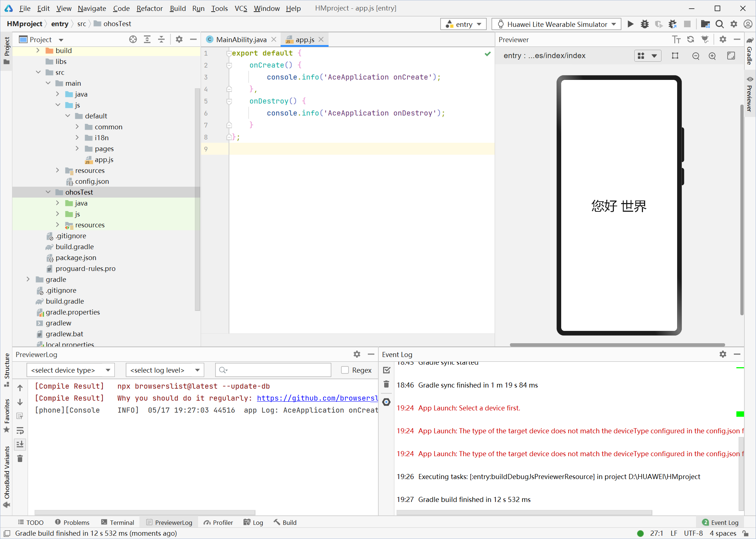Open the select log level dropdown
The width and height of the screenshot is (756, 539).
point(165,370)
